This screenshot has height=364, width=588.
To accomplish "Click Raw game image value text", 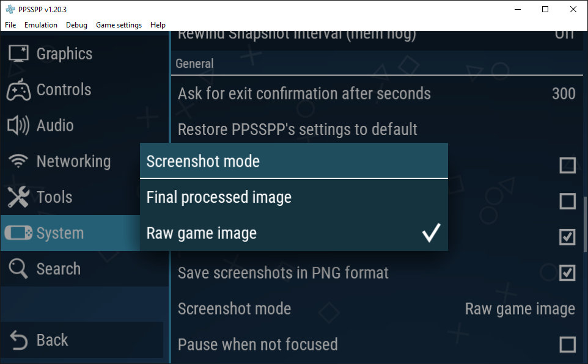I will 520,309.
